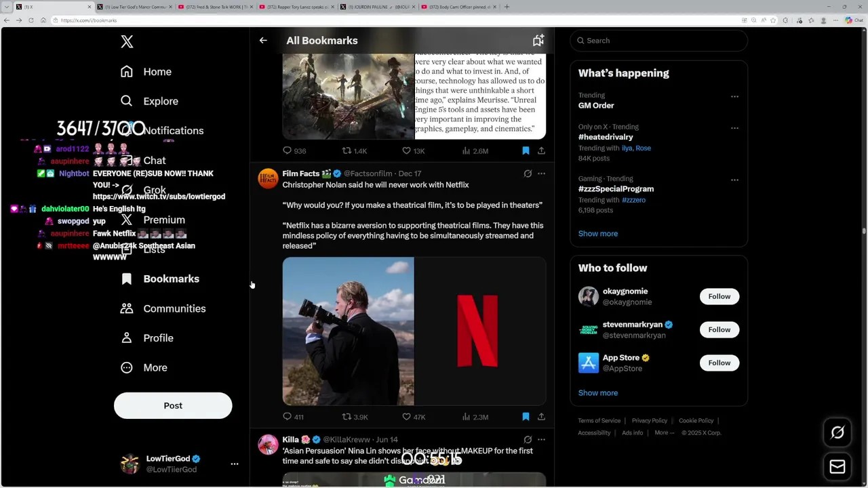The width and height of the screenshot is (868, 488).
Task: Reply to the post with 936 replies
Action: click(294, 150)
